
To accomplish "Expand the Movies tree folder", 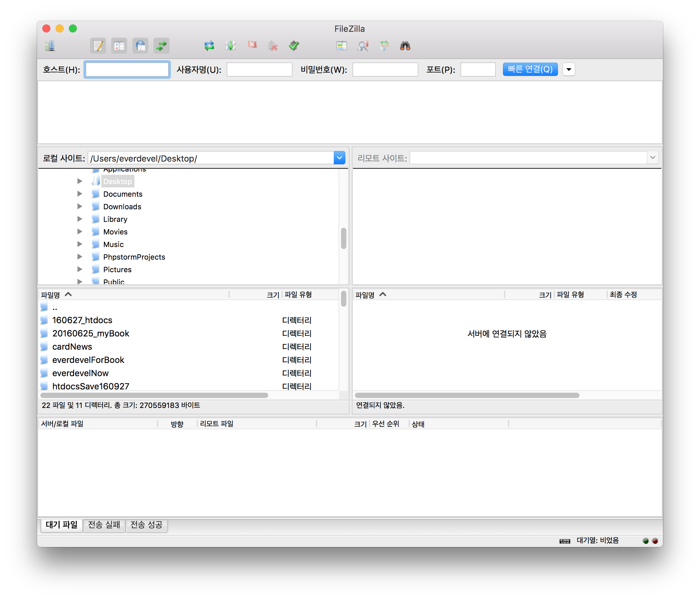I will [80, 232].
